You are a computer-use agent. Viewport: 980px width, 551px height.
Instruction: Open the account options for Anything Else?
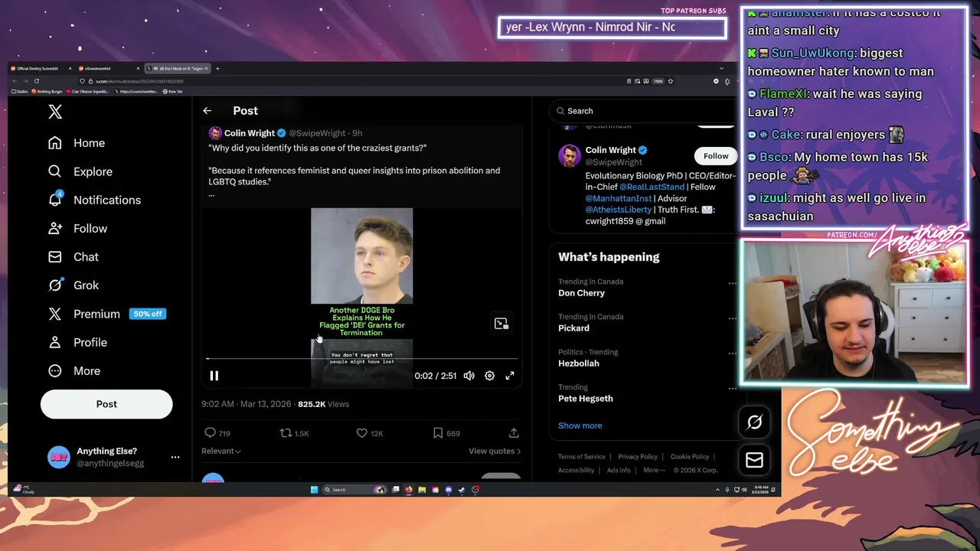coord(175,457)
